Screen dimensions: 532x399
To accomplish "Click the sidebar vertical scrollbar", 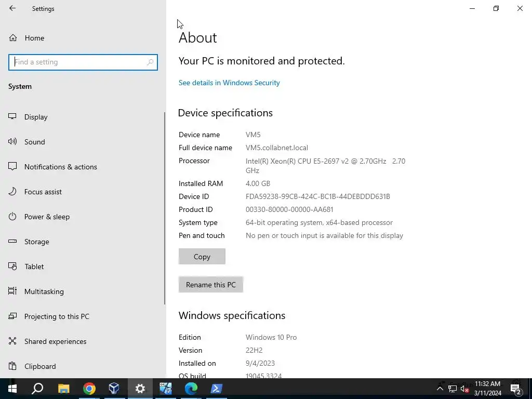I will (x=165, y=208).
